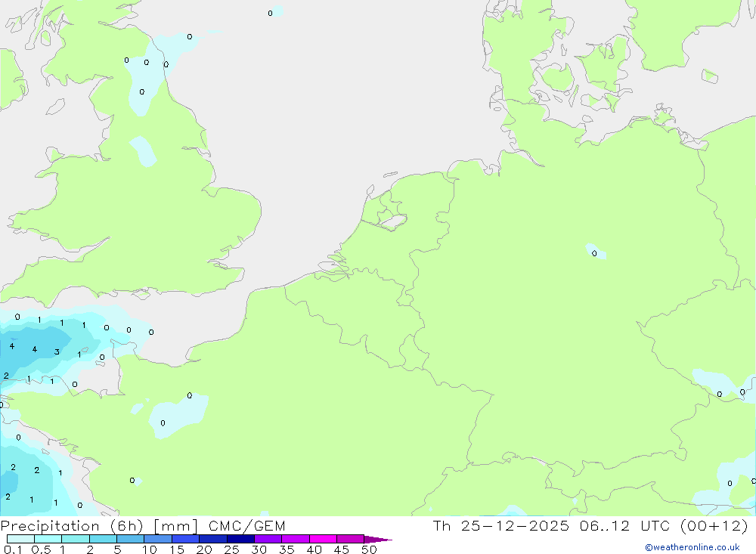756x554 pixels.
Task: Click the '15' legend label
Action: coord(176,549)
